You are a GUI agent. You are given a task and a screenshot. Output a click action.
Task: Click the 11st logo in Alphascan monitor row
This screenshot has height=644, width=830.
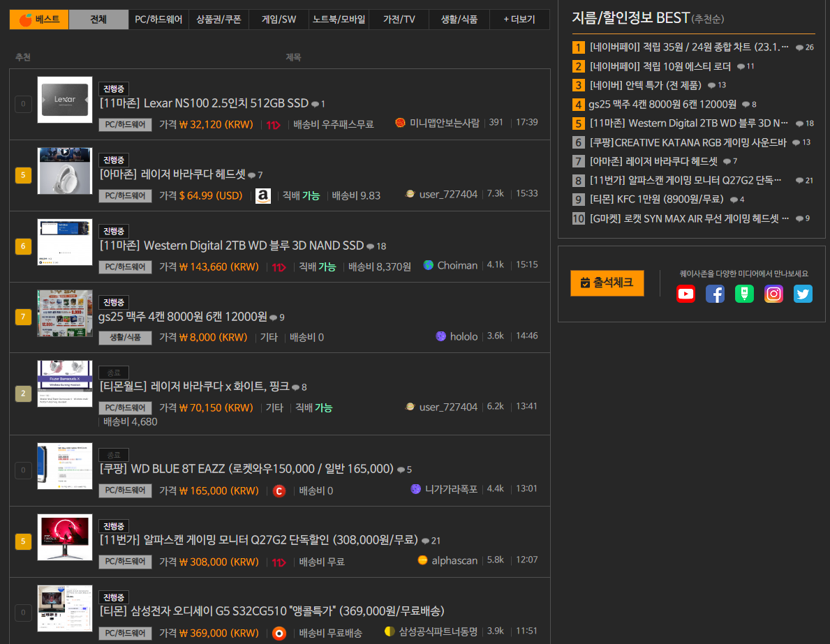[279, 562]
